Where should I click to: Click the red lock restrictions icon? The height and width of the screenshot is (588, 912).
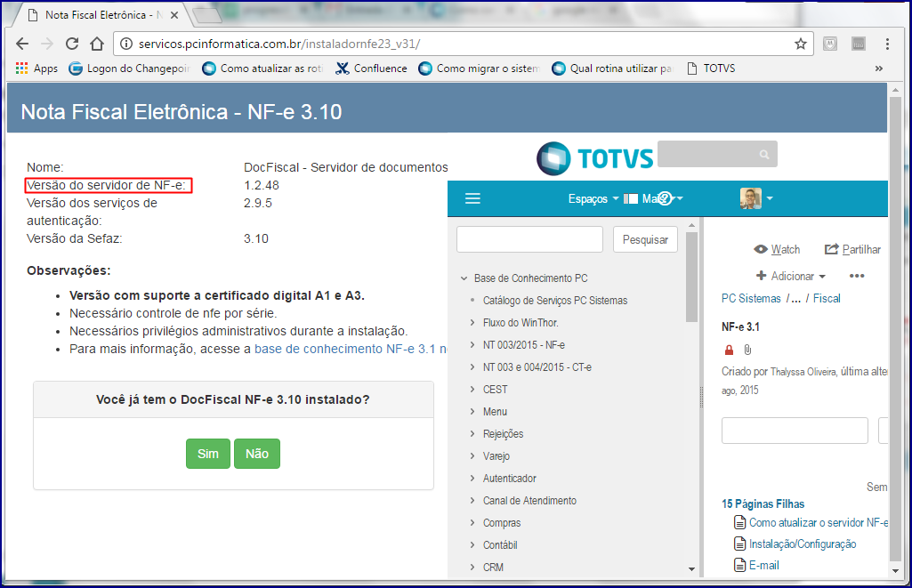[729, 350]
